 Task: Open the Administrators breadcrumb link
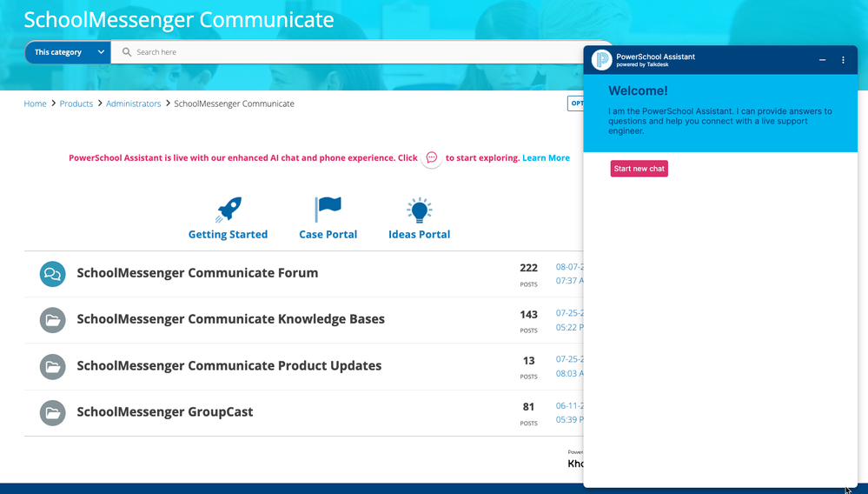(x=133, y=103)
